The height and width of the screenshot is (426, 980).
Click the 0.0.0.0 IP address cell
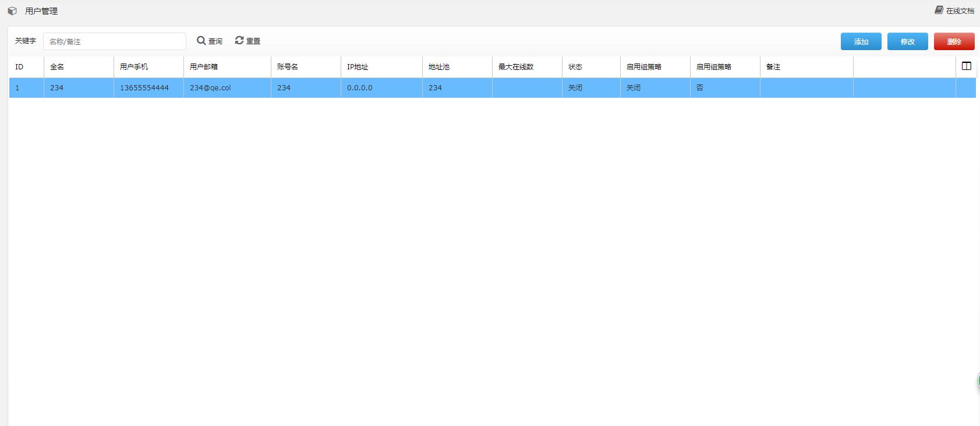coord(381,88)
